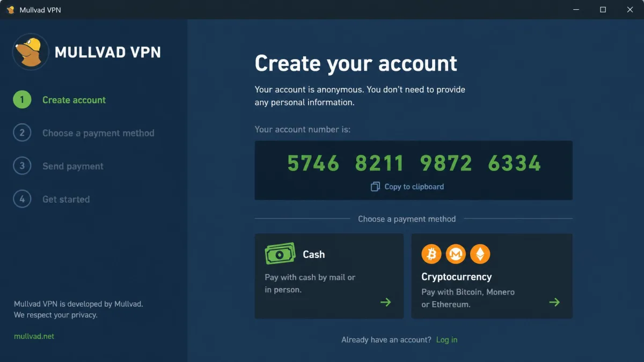This screenshot has height=362, width=644.
Task: Click the MULLVAD VPN sidebar title
Action: [108, 52]
